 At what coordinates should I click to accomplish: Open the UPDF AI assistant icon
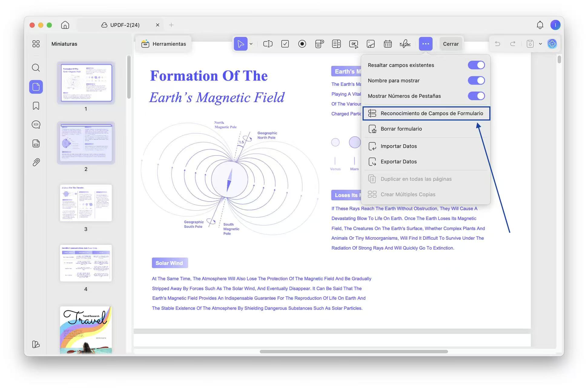pyautogui.click(x=552, y=44)
